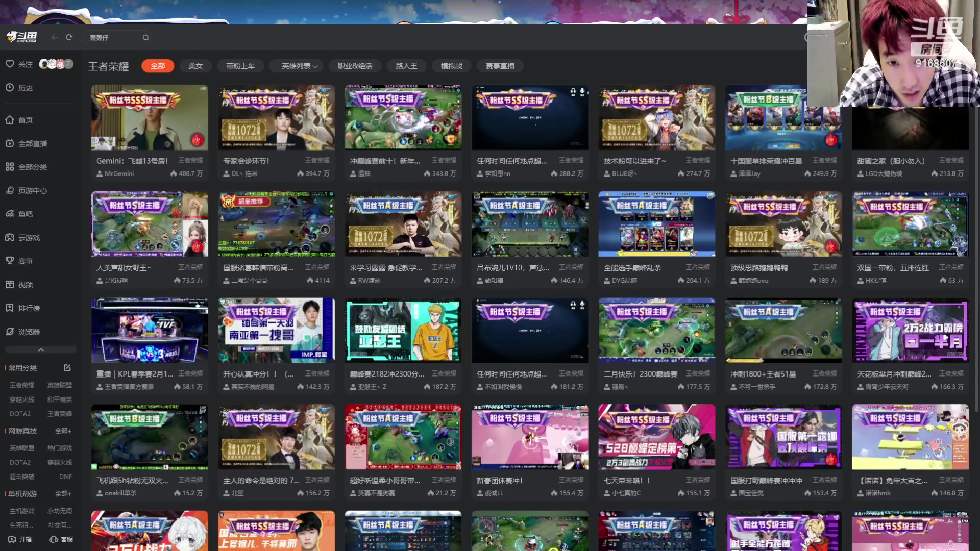The height and width of the screenshot is (551, 980).
Task: Open 页游中心 web games center
Action: [x=27, y=190]
